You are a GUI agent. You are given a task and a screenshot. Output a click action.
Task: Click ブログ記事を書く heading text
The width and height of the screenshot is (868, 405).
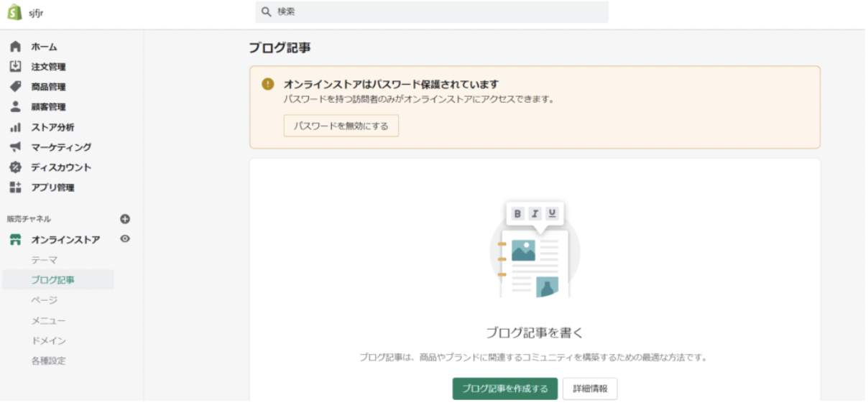coord(535,332)
